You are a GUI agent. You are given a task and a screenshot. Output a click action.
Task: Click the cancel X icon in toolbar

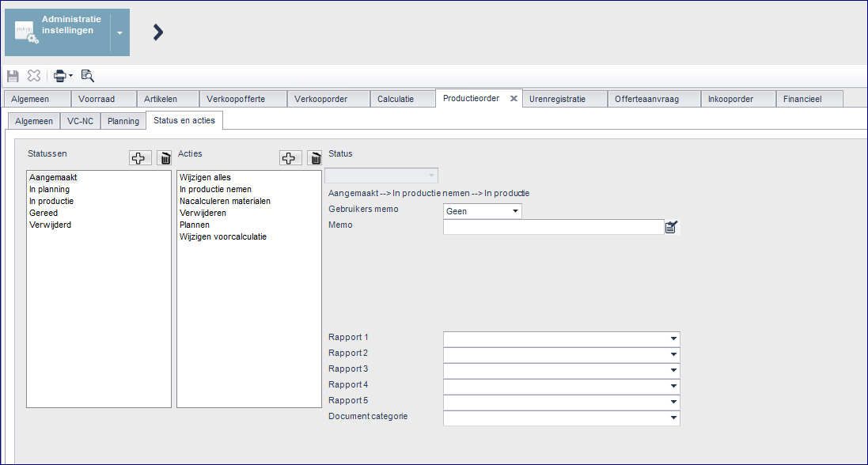point(34,76)
